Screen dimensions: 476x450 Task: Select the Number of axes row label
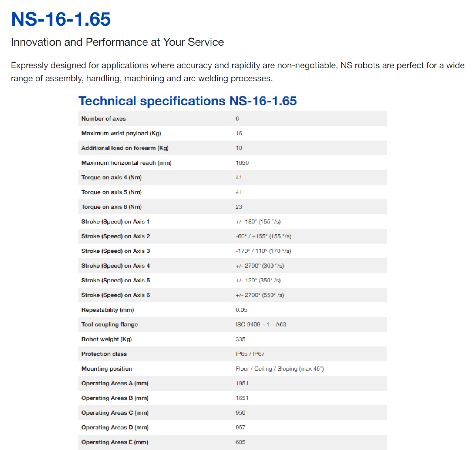tap(103, 118)
